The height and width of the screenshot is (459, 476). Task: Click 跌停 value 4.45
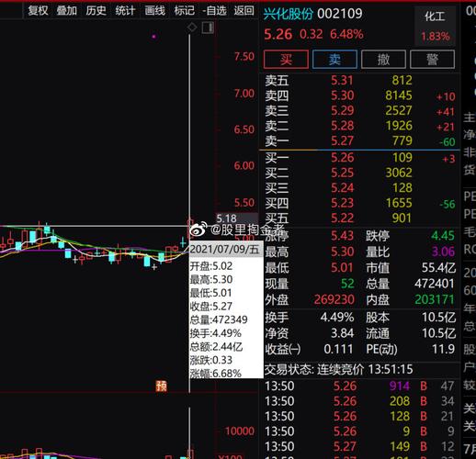[443, 236]
